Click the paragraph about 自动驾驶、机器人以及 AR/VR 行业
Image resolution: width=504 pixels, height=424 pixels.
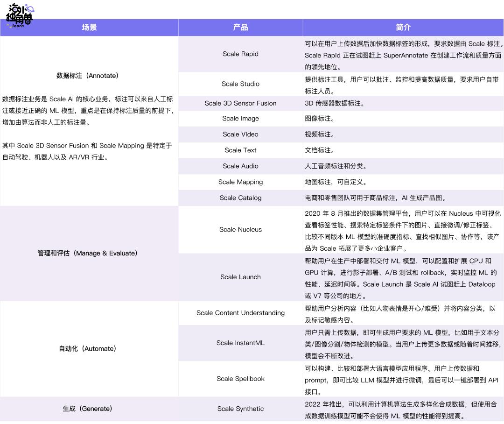pyautogui.click(x=87, y=151)
